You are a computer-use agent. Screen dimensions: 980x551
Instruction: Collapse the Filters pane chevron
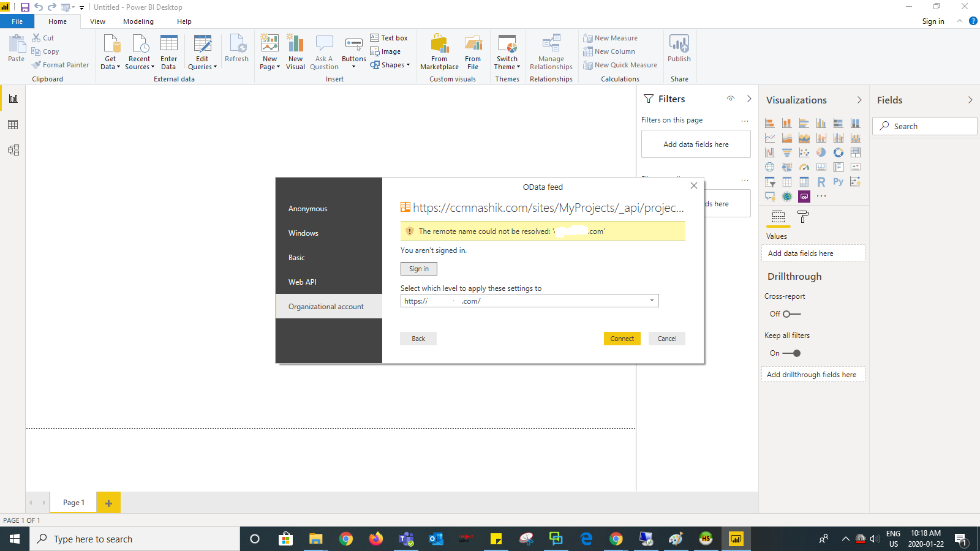(x=749, y=99)
